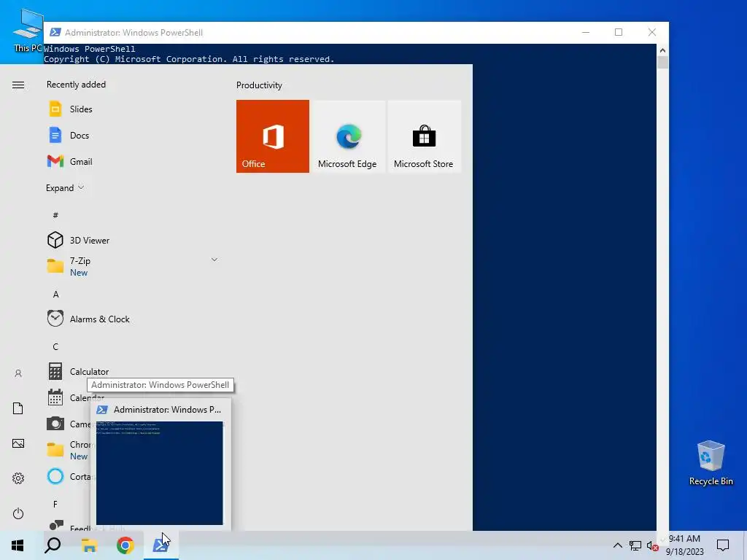Screen dimensions: 747x560
Task: Click the '#' letter group header
Action: pyautogui.click(x=55, y=215)
